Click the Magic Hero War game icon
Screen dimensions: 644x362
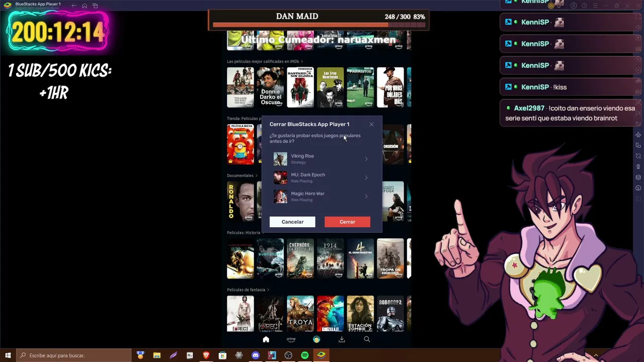280,196
